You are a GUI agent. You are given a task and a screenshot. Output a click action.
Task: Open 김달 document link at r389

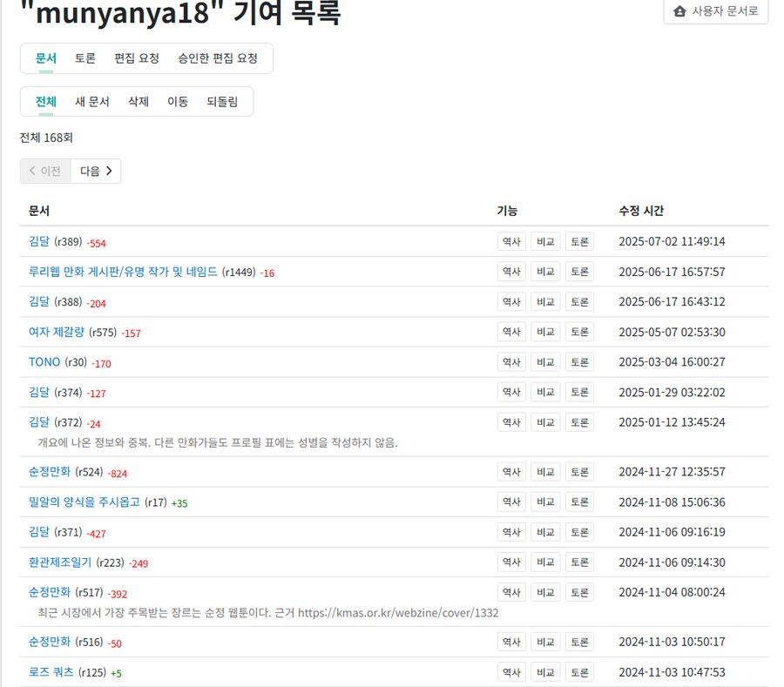(39, 241)
